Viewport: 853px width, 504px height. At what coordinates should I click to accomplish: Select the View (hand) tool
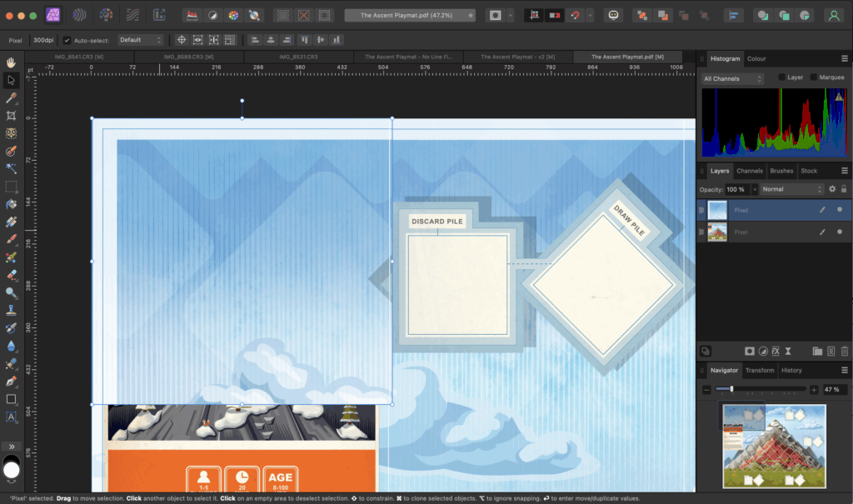click(11, 62)
